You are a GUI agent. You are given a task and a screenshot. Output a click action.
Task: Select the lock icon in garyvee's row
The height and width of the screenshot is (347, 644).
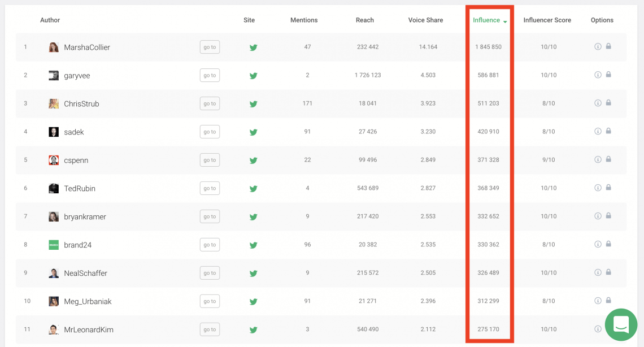tap(608, 75)
